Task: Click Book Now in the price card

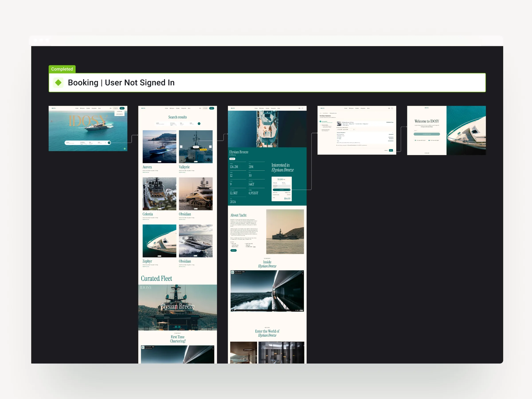Action: (282, 190)
